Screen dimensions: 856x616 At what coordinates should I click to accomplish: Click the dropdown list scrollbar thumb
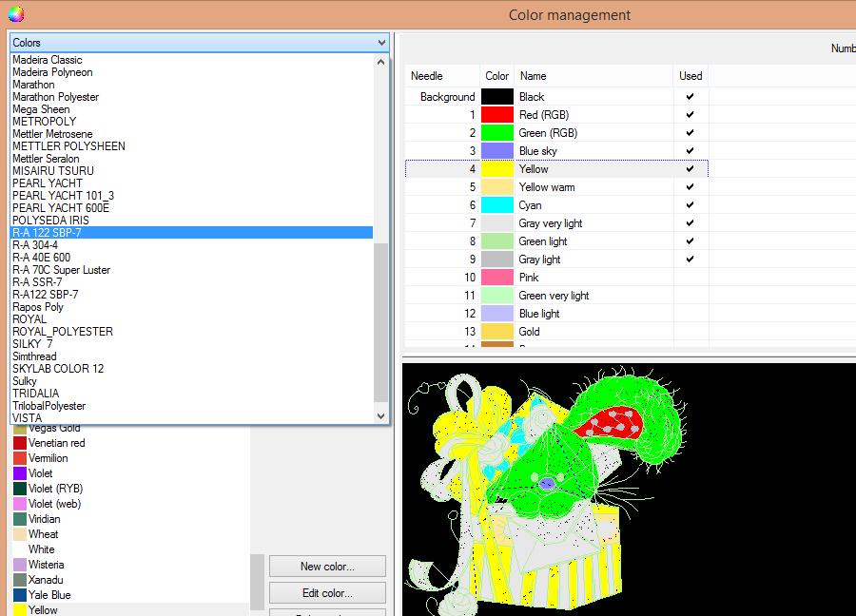[x=381, y=323]
